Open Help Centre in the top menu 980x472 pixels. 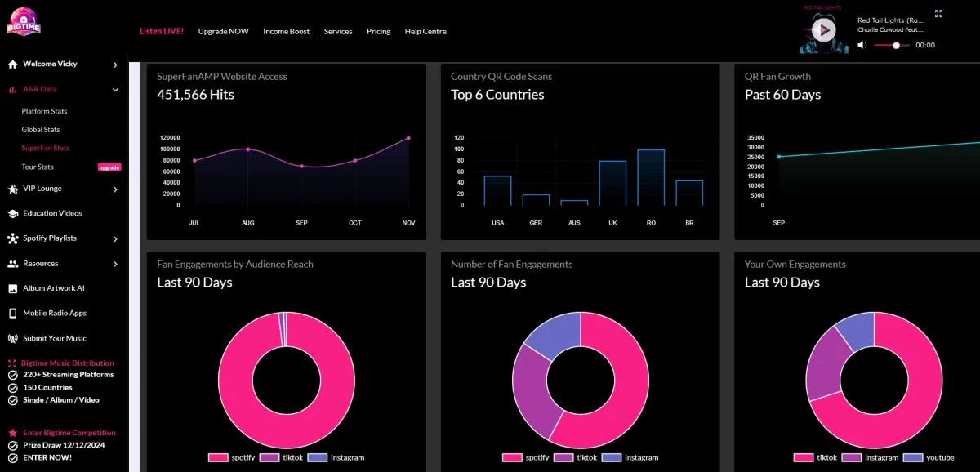click(425, 31)
